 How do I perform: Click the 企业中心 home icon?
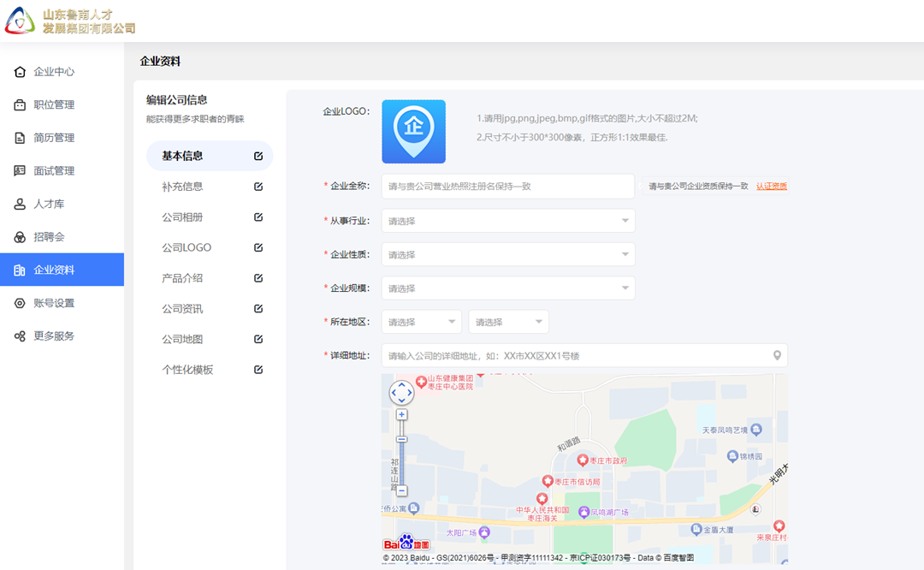pos(20,72)
